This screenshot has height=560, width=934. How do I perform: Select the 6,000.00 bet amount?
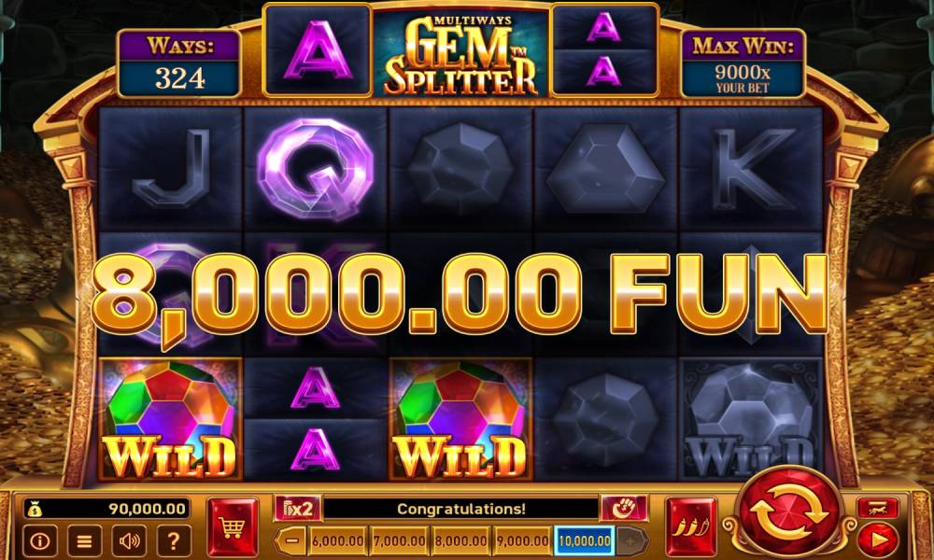tap(338, 541)
